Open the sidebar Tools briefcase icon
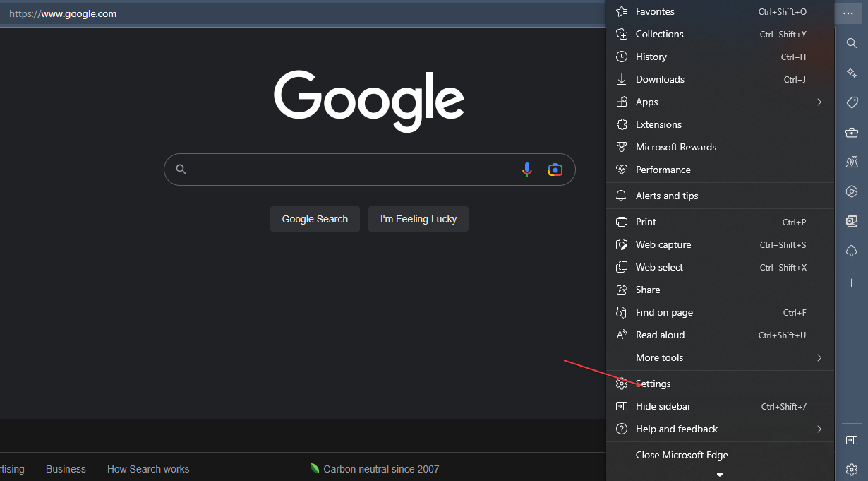The image size is (868, 481). tap(852, 132)
